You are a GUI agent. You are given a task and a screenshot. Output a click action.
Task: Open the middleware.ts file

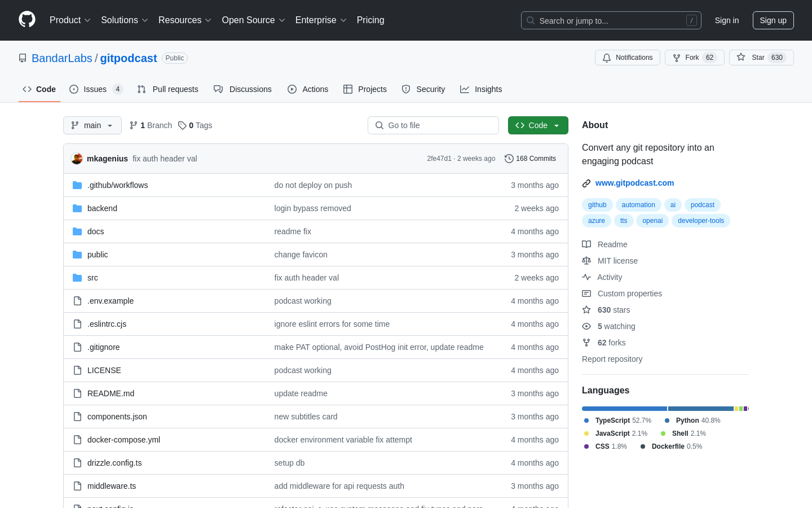[x=112, y=486]
